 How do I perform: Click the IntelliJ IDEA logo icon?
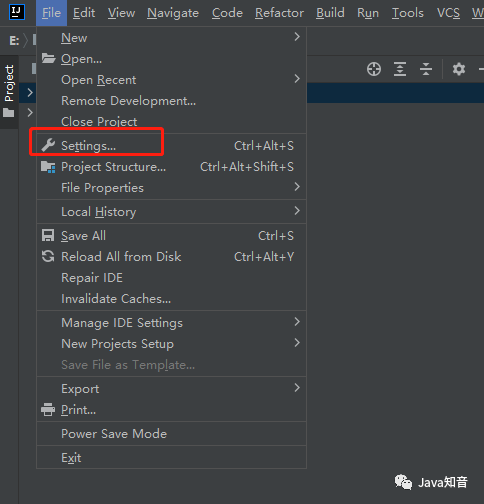(17, 12)
